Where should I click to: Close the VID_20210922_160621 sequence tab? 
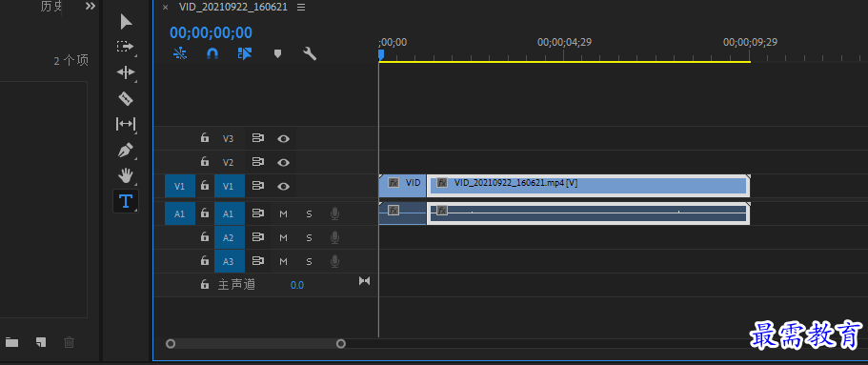(x=165, y=8)
